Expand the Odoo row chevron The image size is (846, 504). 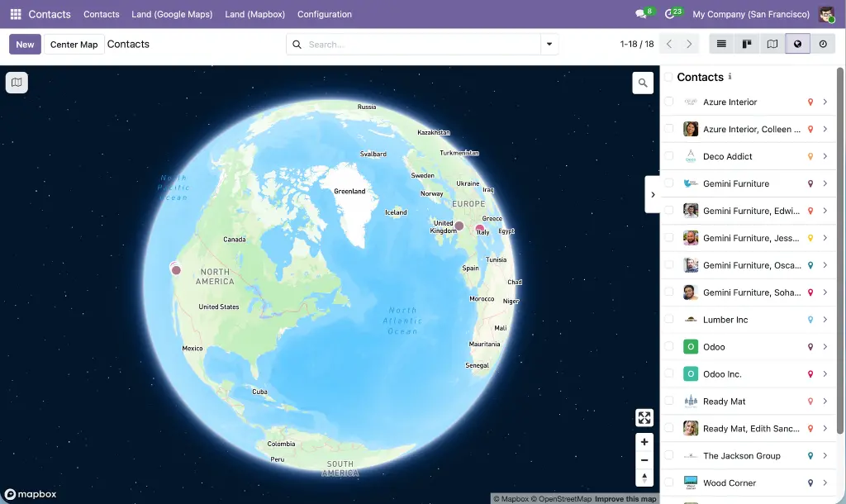coord(825,347)
